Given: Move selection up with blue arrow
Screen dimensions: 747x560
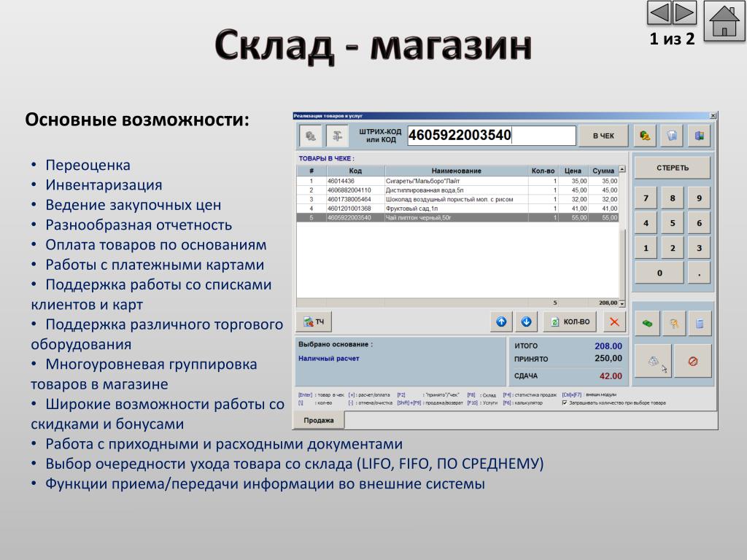Looking at the screenshot, I should 501,322.
